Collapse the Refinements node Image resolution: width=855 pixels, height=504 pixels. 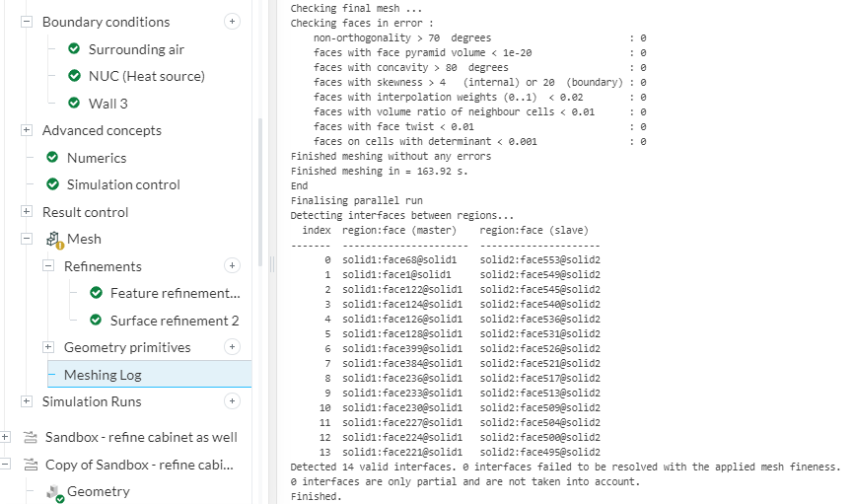click(48, 266)
